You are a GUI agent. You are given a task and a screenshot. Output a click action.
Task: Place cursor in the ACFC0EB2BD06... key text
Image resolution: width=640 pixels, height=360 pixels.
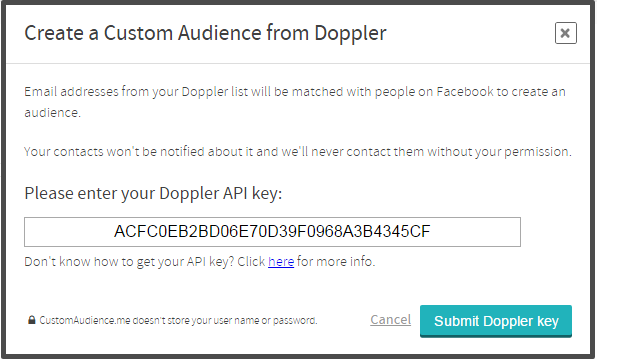click(x=272, y=231)
